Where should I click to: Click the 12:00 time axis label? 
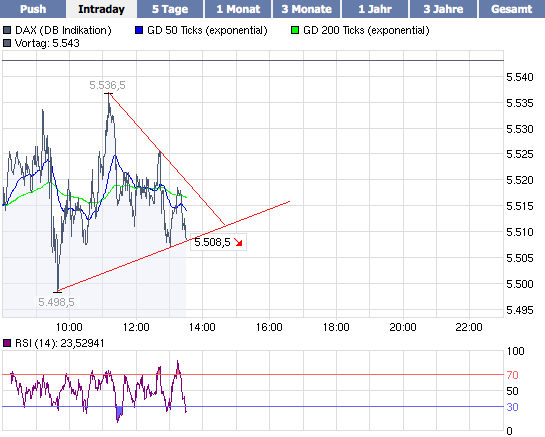tap(136, 327)
